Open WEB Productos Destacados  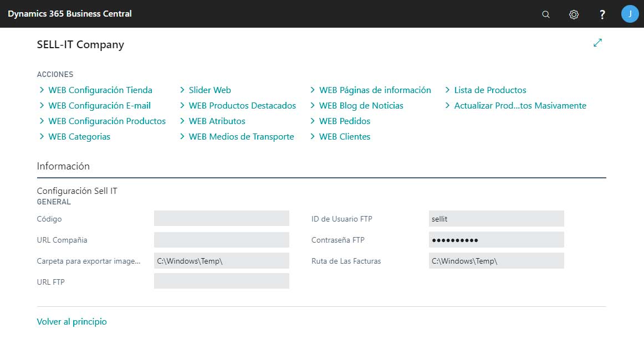pos(242,106)
